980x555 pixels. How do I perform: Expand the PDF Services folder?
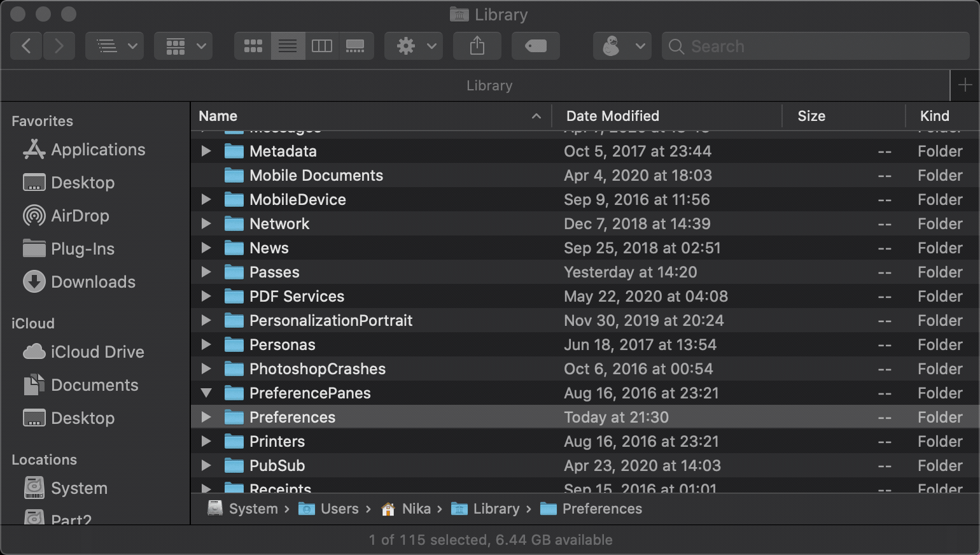[x=206, y=297]
